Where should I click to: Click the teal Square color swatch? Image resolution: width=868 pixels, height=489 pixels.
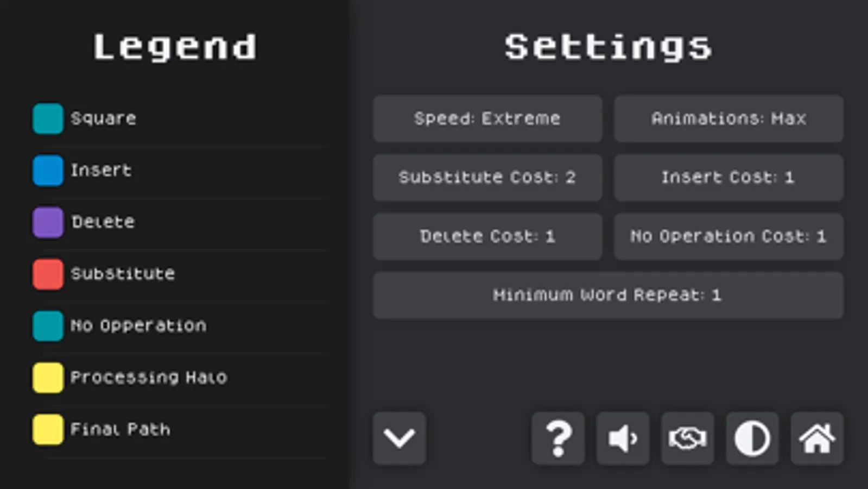(x=48, y=118)
